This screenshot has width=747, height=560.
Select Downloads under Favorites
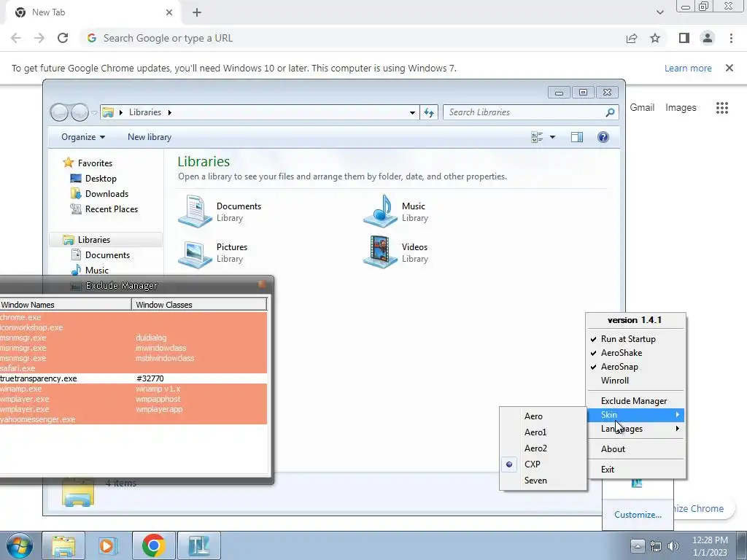click(107, 194)
